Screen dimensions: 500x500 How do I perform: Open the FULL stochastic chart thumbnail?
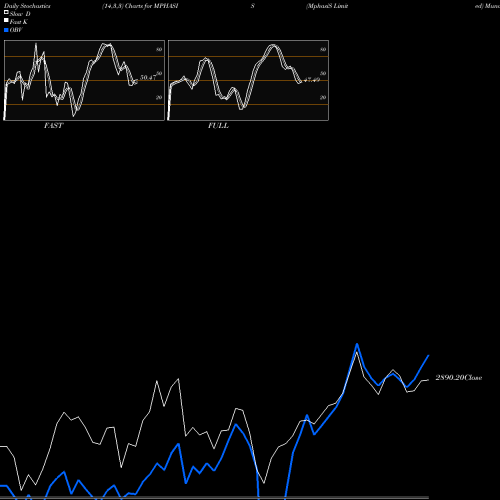coord(248,80)
